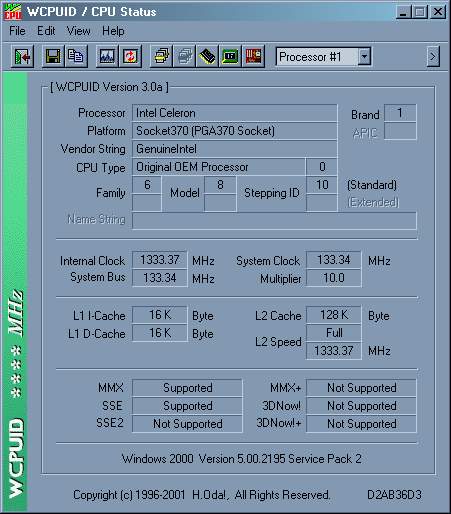Click the WCPUID title bar app icon
This screenshot has width=451, height=514.
(13, 12)
